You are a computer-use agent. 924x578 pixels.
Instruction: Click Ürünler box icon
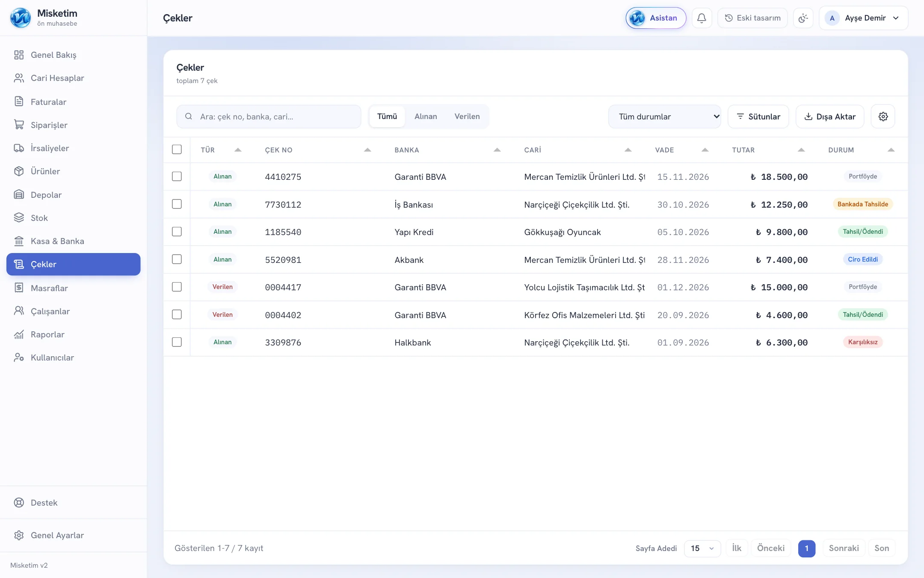click(x=19, y=171)
